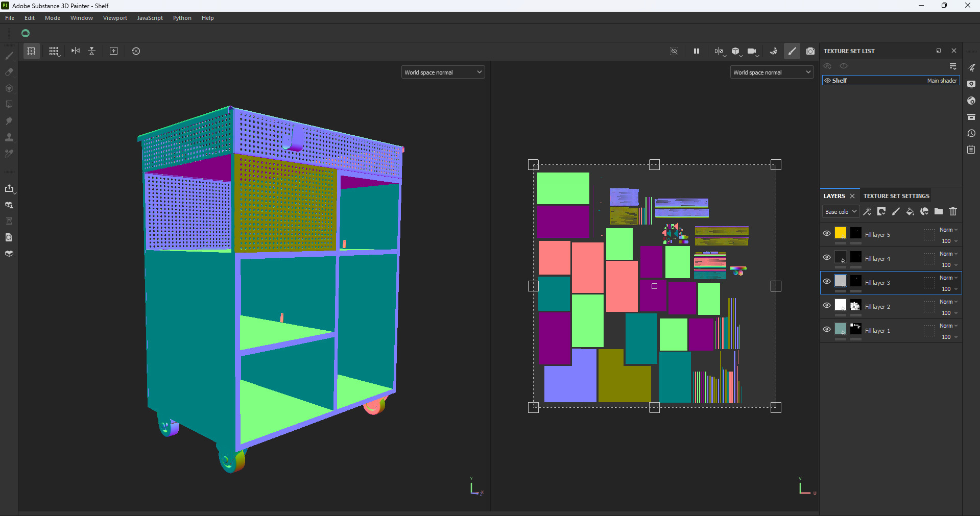Pause the viewport rendering
Viewport: 980px width, 516px height.
pos(697,51)
